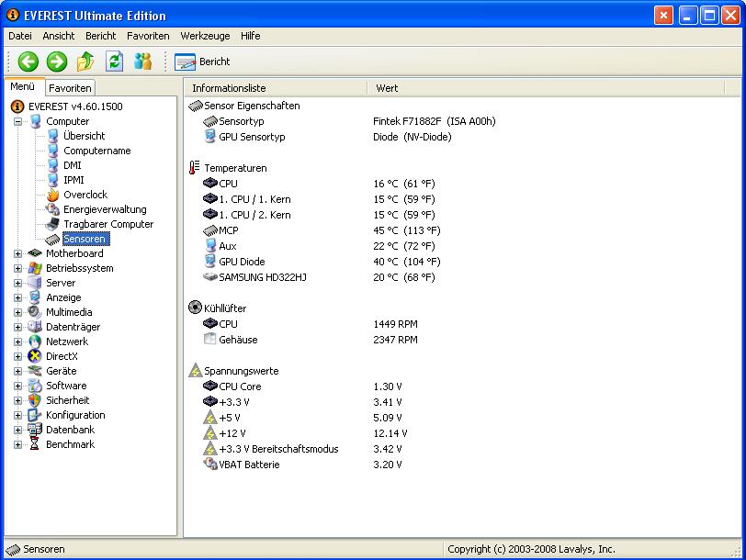
Task: Open the Ansicht menu
Action: (59, 36)
